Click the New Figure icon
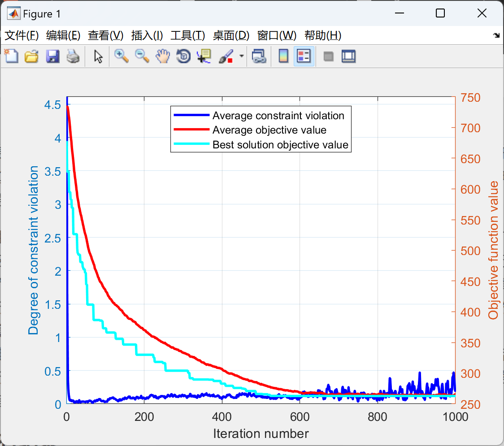This screenshot has height=446, width=504. (12, 56)
